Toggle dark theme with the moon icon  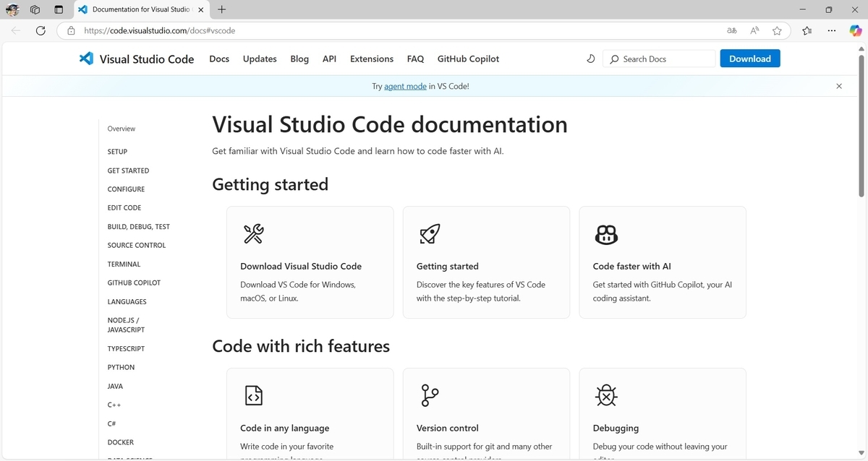coord(590,59)
